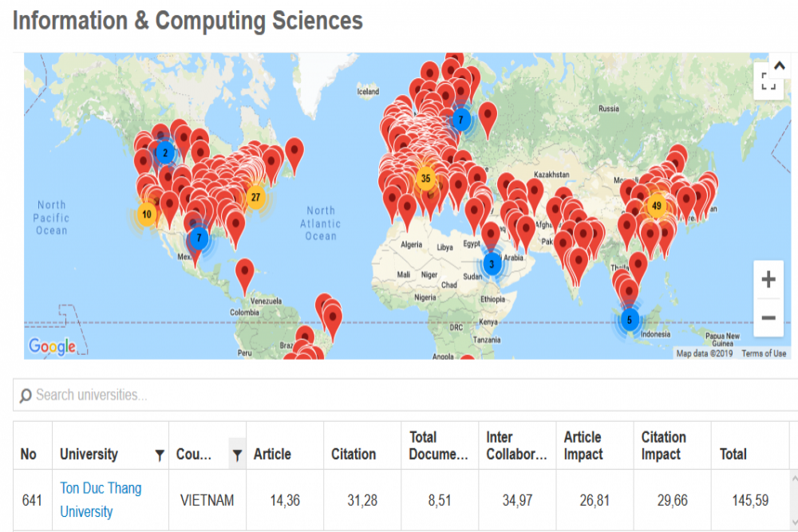This screenshot has width=798, height=532.
Task: Zoom in the map with plus button
Action: click(768, 279)
